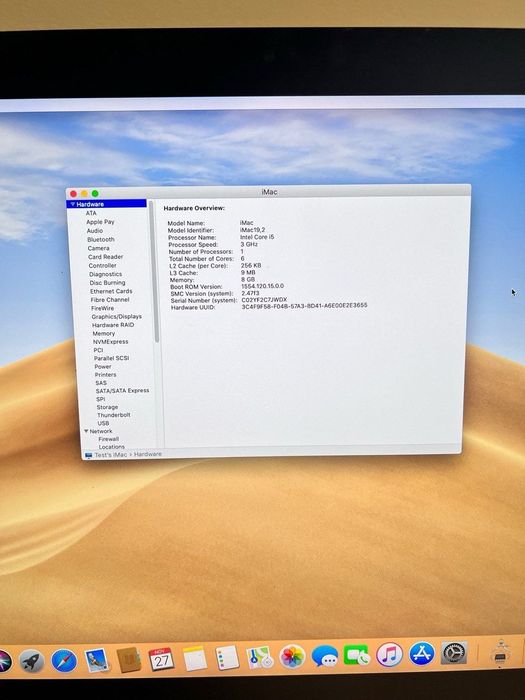525x700 pixels.
Task: Select Firewall under Network
Action: coord(108,439)
